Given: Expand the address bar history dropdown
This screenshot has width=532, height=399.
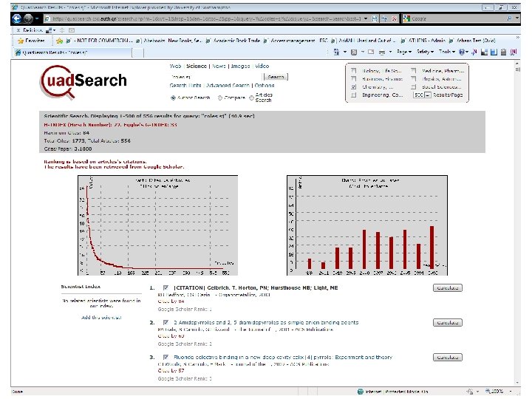Looking at the screenshot, I should point(366,18).
